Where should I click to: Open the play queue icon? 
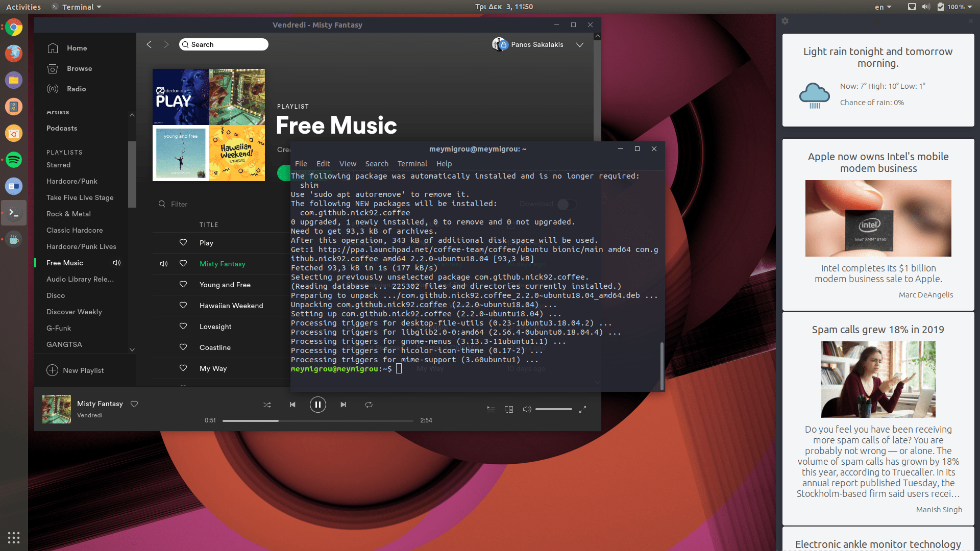(x=491, y=409)
